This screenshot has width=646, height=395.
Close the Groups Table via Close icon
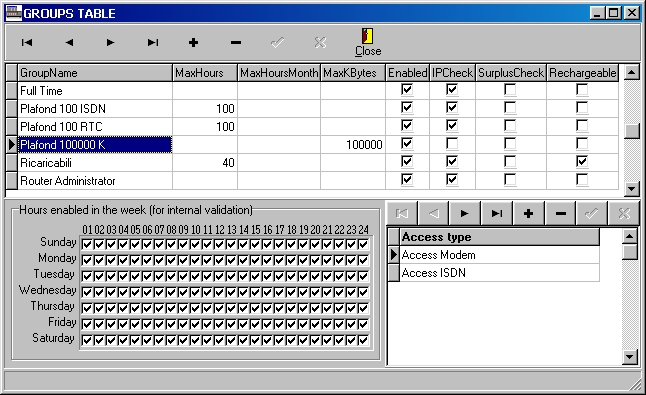point(368,42)
